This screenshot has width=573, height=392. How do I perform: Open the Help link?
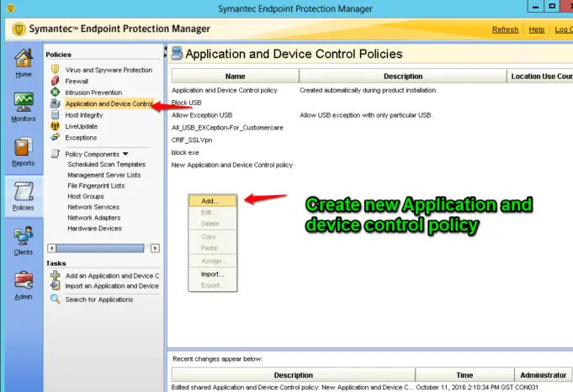point(536,29)
